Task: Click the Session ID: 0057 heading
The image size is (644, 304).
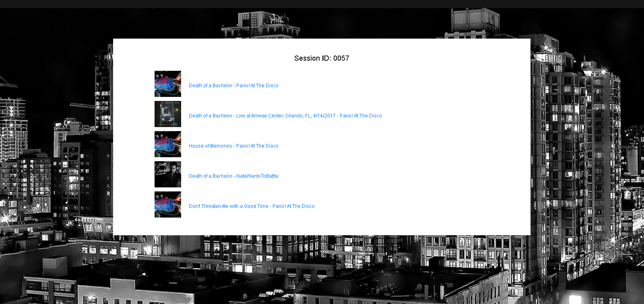Action: (x=322, y=58)
